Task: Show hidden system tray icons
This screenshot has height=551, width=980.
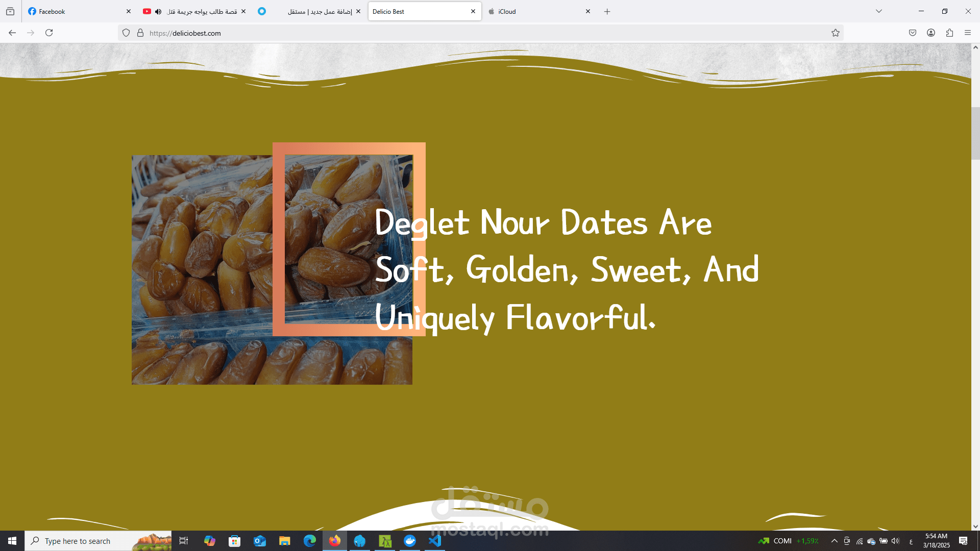Action: coord(835,541)
